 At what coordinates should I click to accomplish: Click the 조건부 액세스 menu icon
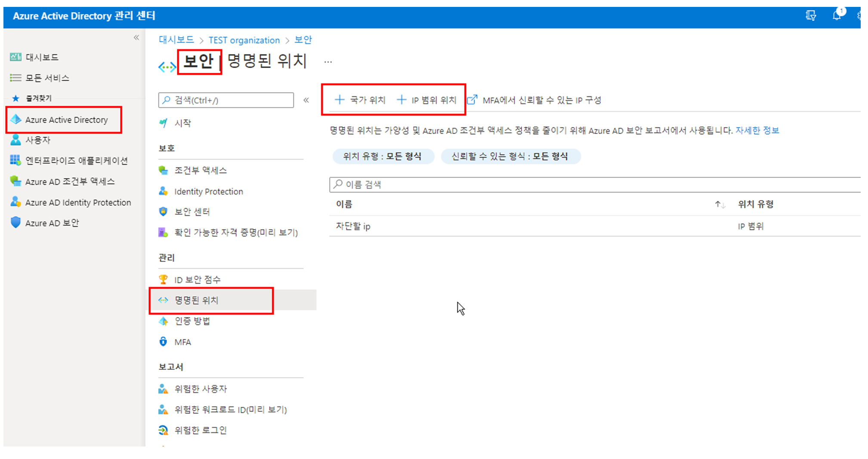coord(163,170)
